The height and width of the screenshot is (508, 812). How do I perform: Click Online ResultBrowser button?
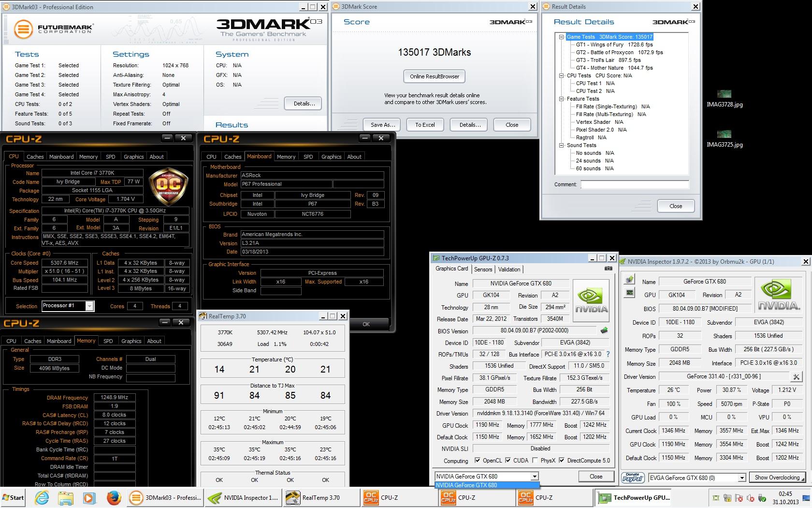pos(434,76)
